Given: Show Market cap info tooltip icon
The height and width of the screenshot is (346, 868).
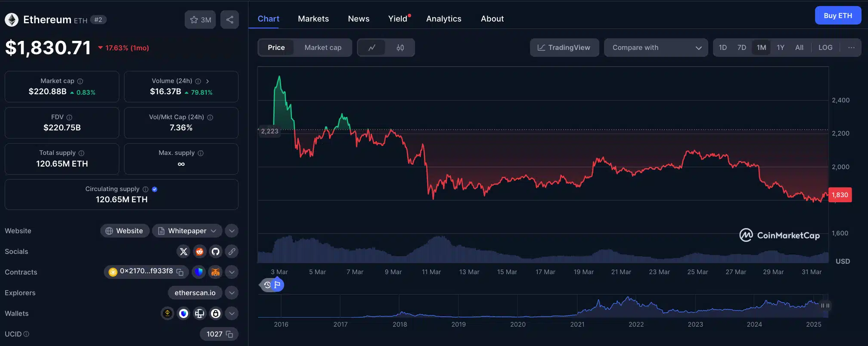Looking at the screenshot, I should click(x=80, y=81).
